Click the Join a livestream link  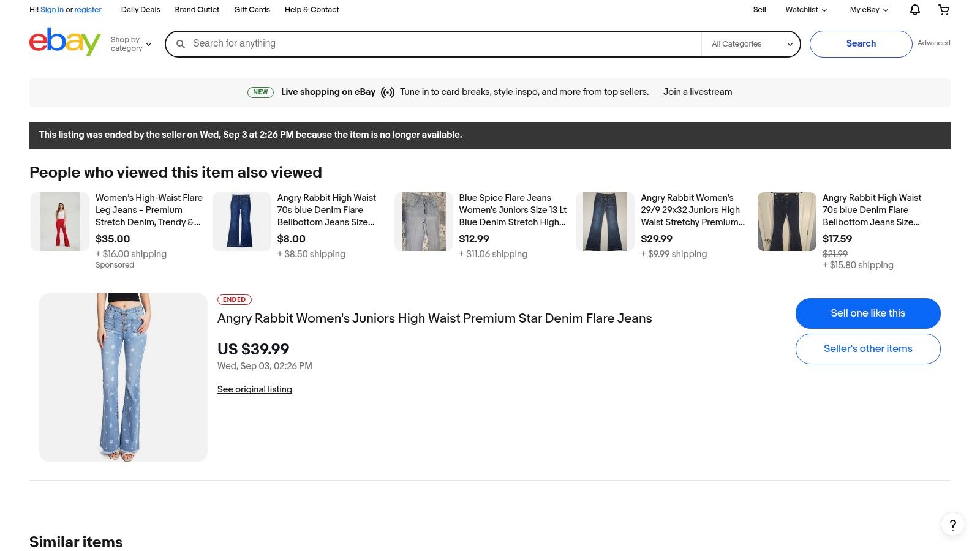coord(698,92)
